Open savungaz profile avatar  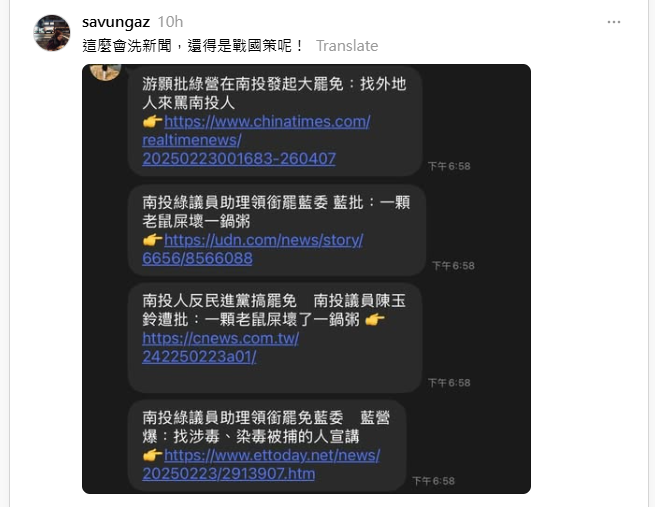click(52, 33)
